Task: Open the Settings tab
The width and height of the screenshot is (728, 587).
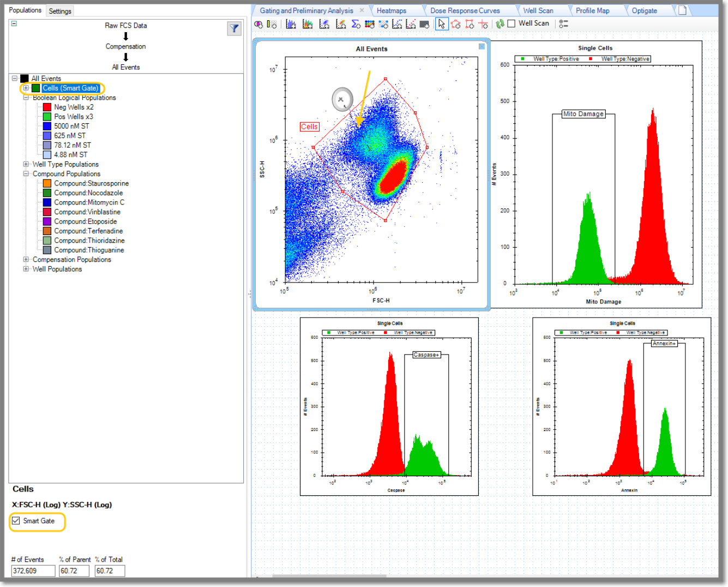Action: click(60, 11)
